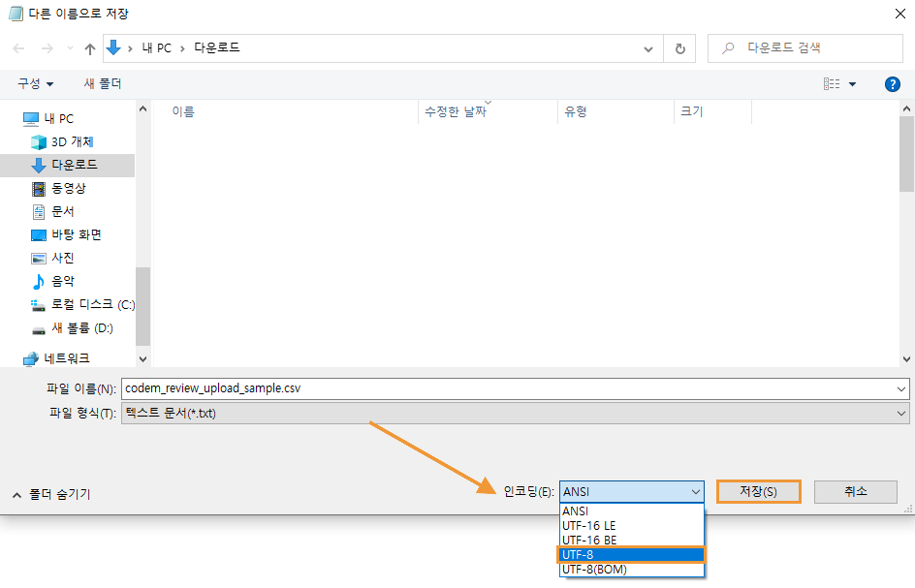
Task: Click the back navigation arrow
Action: click(x=19, y=48)
